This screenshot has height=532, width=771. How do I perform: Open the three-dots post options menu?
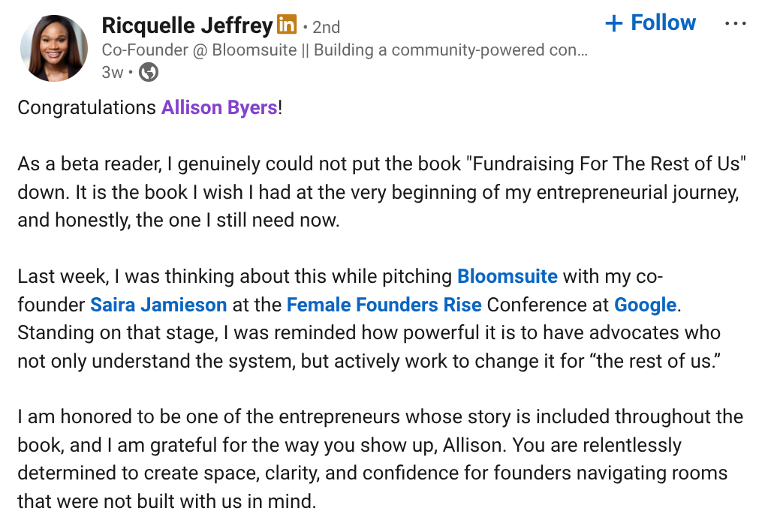[735, 23]
